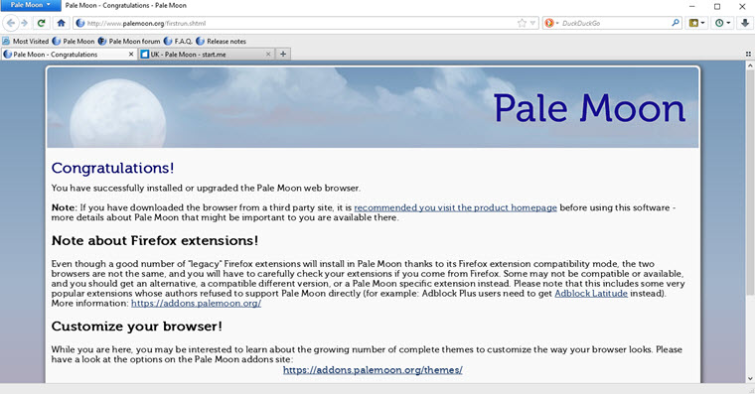Click the 'Note about Firefox extensions!' heading

[155, 240]
